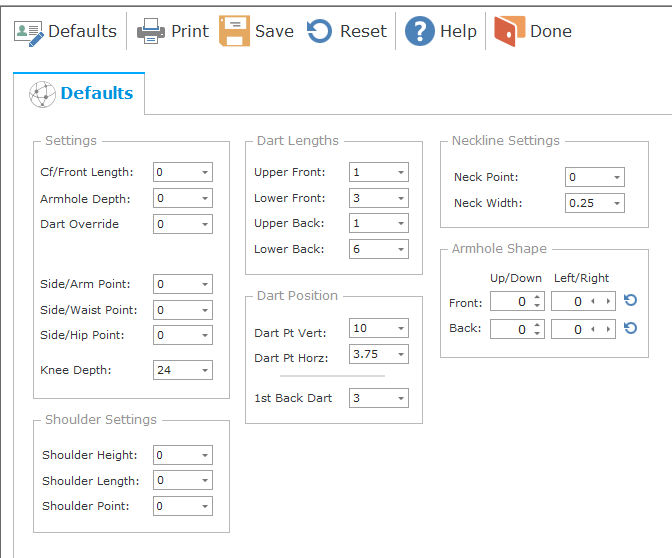Open the Dart Pt Horz dropdown
Image resolution: width=672 pixels, height=558 pixels.
400,354
